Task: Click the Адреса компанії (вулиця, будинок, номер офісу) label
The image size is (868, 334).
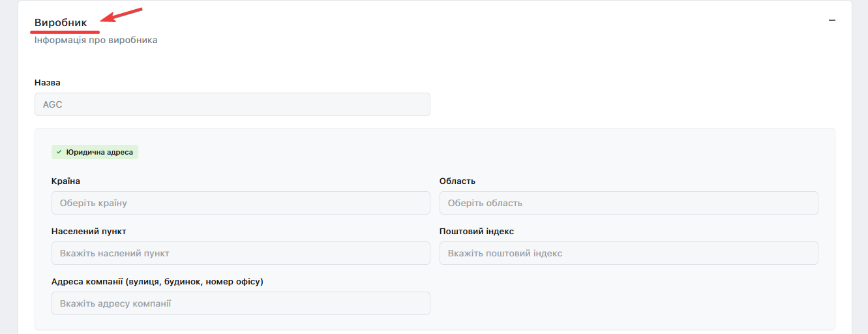Action: coord(157,281)
